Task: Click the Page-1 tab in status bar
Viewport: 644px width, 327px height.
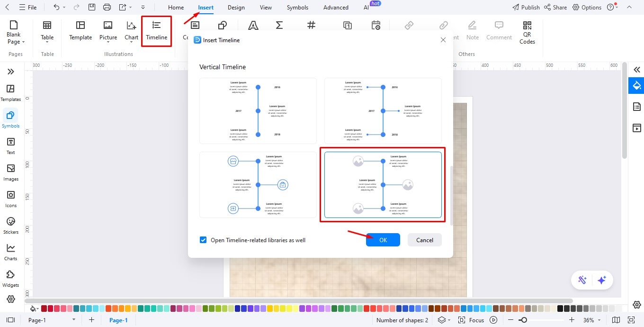Action: 118,320
